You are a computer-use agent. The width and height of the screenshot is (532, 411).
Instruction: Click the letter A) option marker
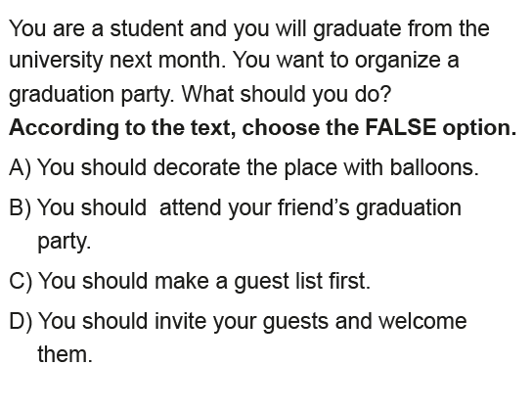[x=20, y=168]
